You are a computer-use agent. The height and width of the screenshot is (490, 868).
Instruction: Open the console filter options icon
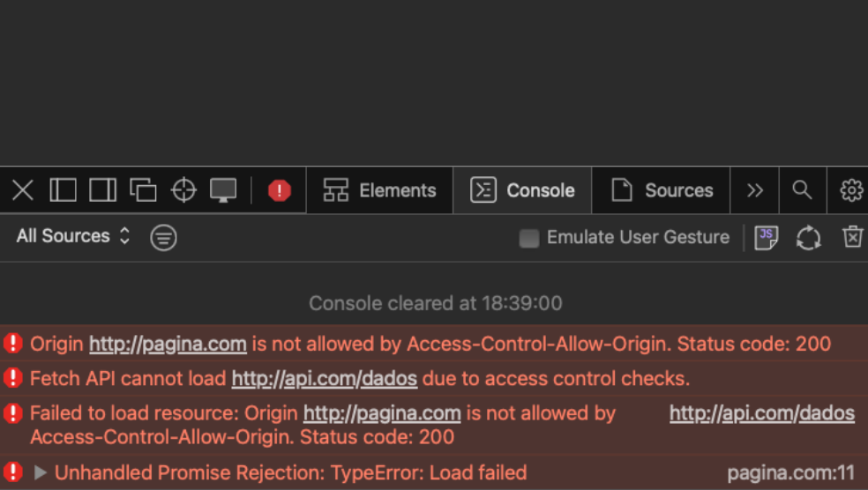coord(163,237)
